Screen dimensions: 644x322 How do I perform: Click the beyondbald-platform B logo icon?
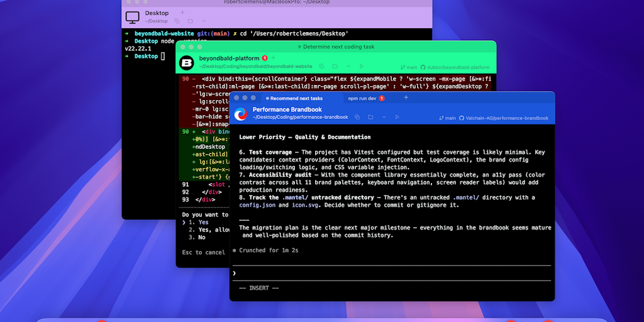(x=186, y=63)
